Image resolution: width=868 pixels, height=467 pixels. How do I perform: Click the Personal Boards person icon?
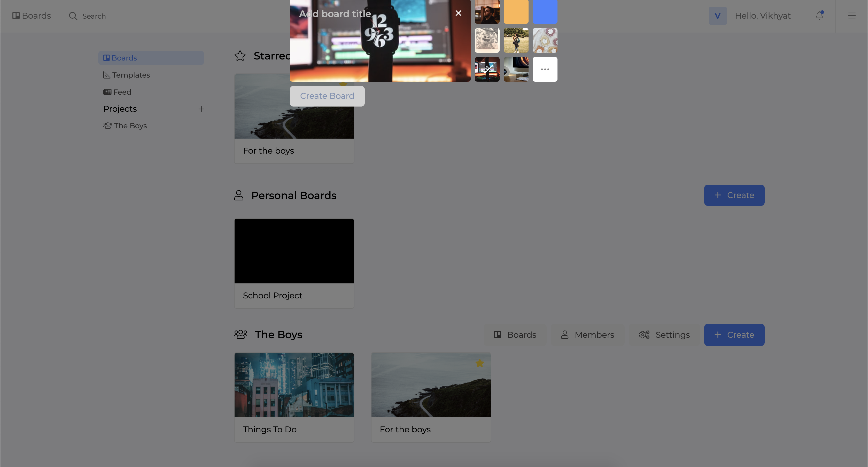239,195
